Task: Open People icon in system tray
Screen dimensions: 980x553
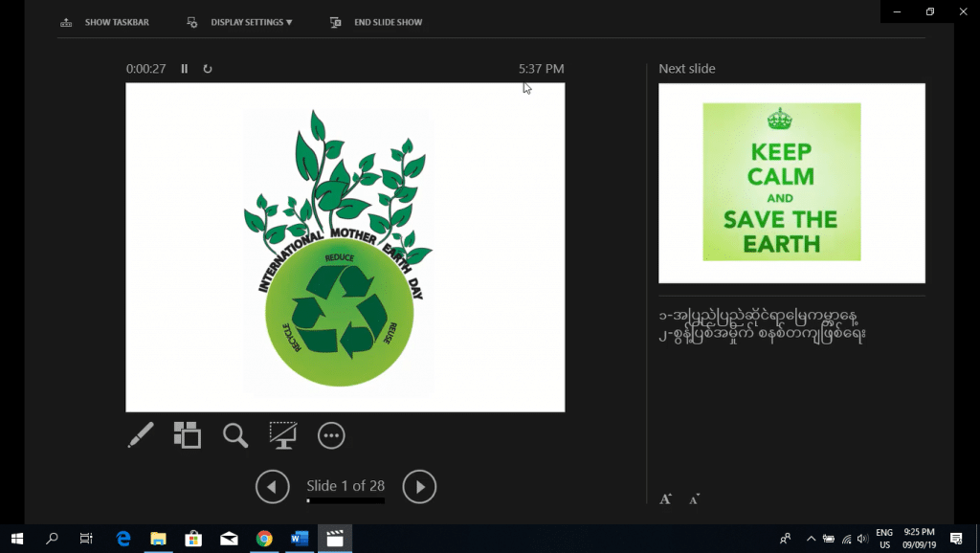Action: [x=786, y=539]
